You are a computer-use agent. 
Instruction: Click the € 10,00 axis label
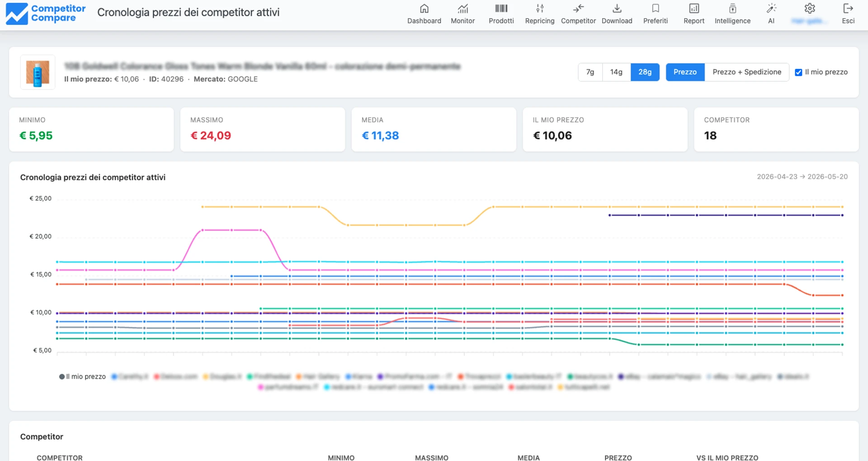(x=41, y=312)
